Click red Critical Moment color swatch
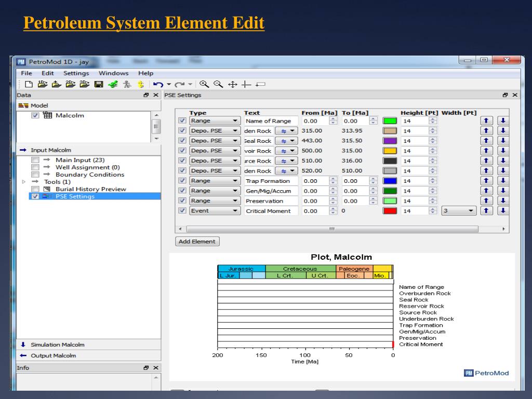Image resolution: width=532 pixels, height=399 pixels. [x=390, y=211]
